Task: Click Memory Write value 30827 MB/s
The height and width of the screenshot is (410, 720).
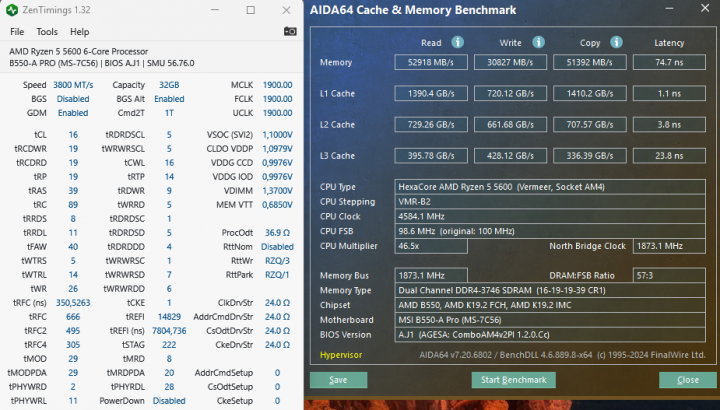Action: coord(510,62)
